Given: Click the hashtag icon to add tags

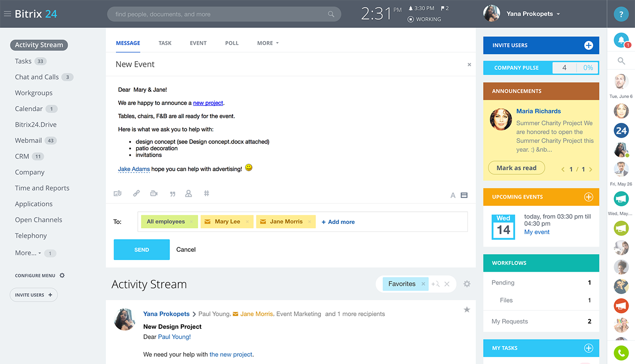Looking at the screenshot, I should point(207,194).
